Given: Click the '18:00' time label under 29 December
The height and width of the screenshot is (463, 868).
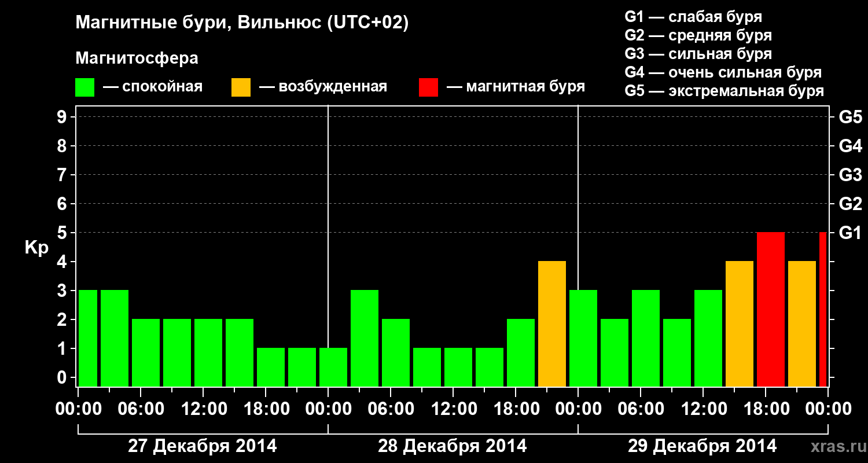Looking at the screenshot, I should [766, 409].
